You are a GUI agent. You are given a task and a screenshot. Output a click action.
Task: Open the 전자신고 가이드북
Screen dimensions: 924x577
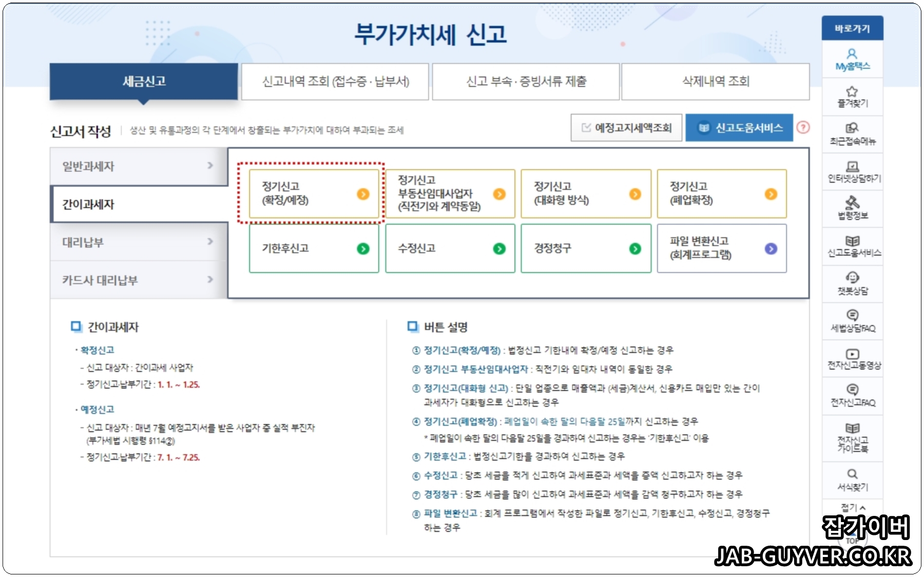click(852, 436)
